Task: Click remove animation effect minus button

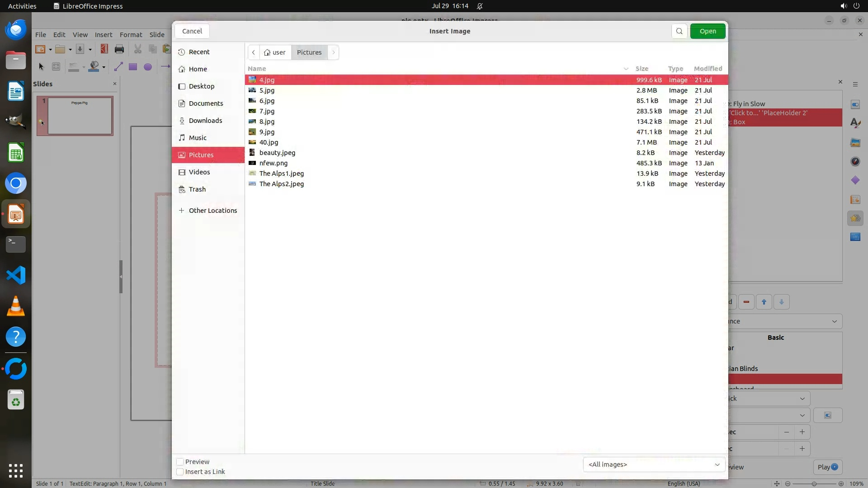Action: pos(746,302)
